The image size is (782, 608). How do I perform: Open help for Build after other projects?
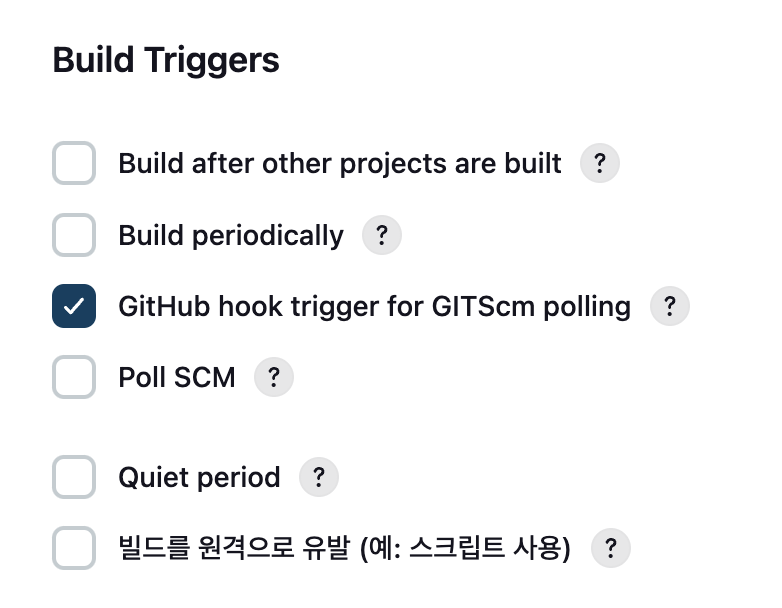click(599, 163)
